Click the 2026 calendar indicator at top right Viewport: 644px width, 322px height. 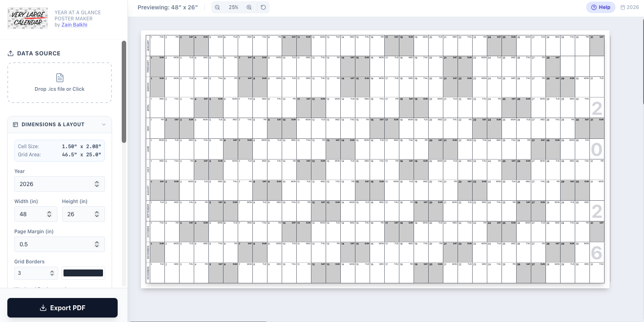629,7
